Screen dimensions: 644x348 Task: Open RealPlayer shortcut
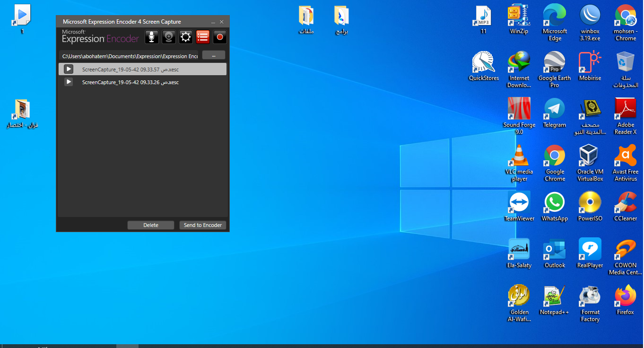click(590, 253)
